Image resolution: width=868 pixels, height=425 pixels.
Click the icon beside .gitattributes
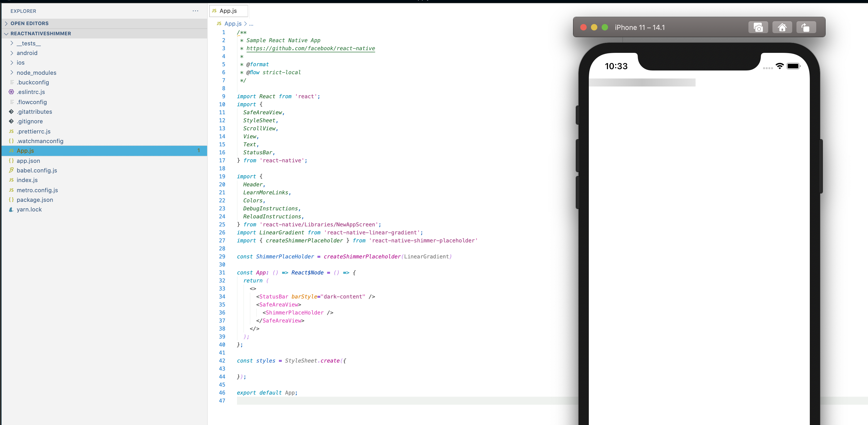[x=11, y=112]
